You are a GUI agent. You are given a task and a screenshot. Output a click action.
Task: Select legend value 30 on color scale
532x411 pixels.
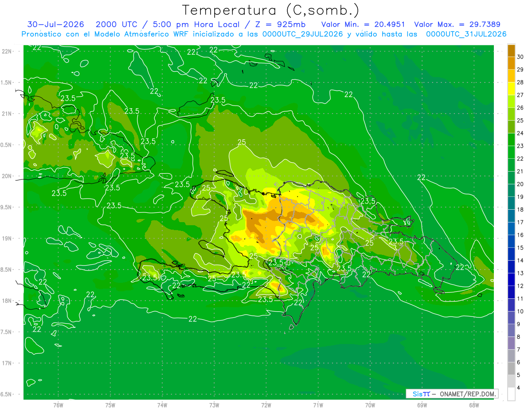pos(520,57)
